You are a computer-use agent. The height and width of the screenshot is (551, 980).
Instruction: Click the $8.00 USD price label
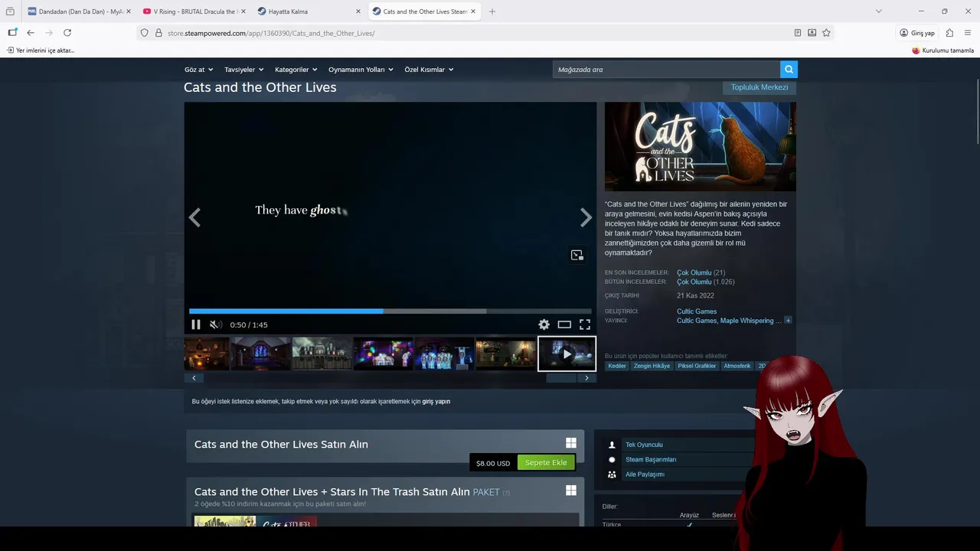click(x=493, y=463)
